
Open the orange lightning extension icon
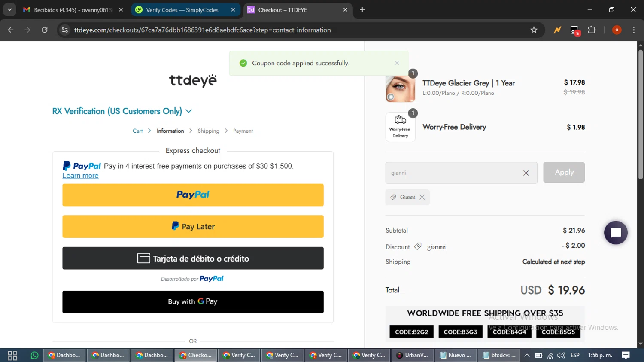tap(557, 30)
